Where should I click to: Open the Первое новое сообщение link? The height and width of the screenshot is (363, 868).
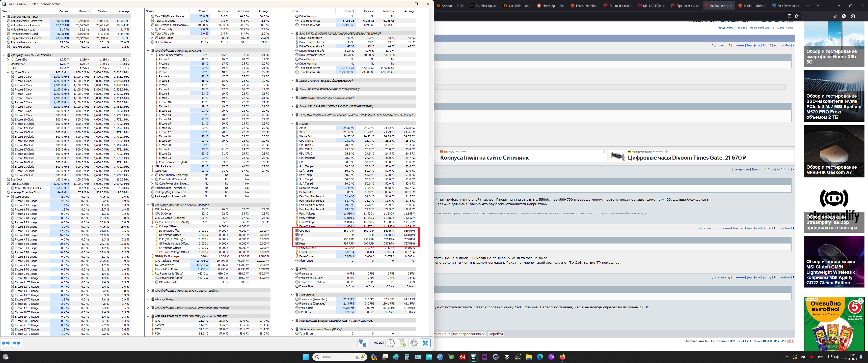tap(755, 28)
